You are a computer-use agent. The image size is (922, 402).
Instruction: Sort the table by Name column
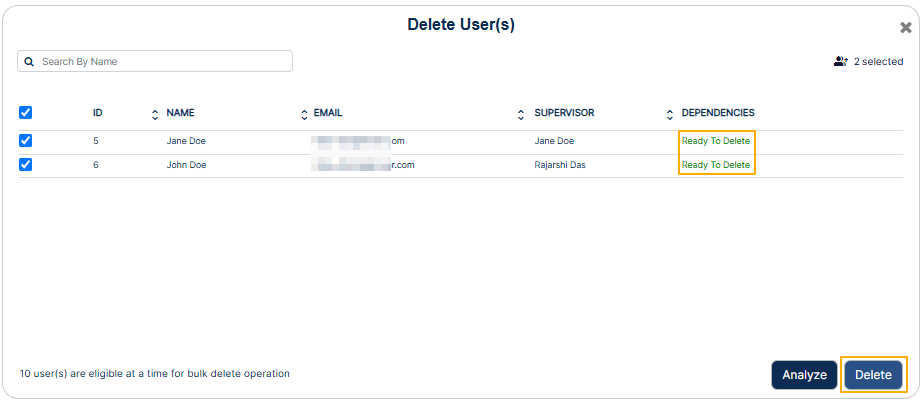(304, 115)
